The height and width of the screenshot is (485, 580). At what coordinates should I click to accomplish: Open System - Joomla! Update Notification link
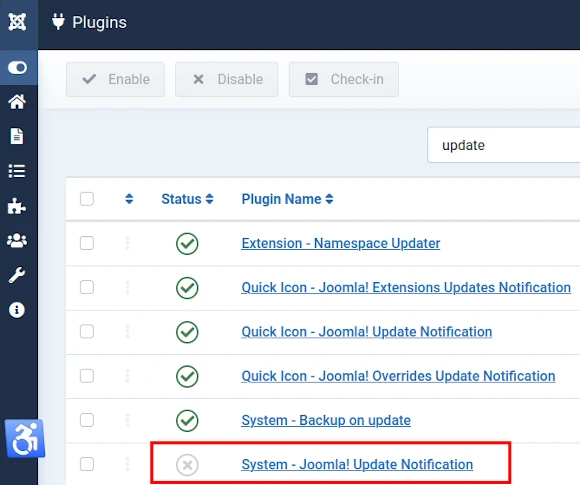[x=357, y=464]
